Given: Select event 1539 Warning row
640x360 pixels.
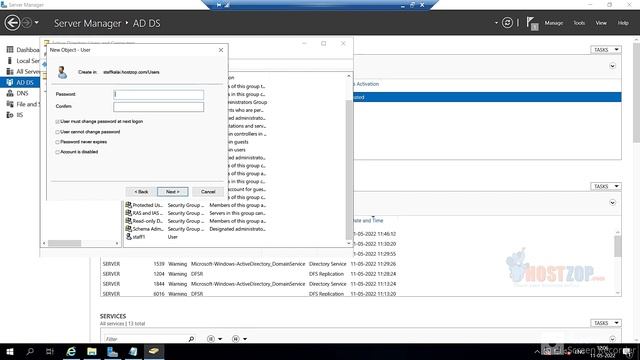Looking at the screenshot, I should pos(249,264).
